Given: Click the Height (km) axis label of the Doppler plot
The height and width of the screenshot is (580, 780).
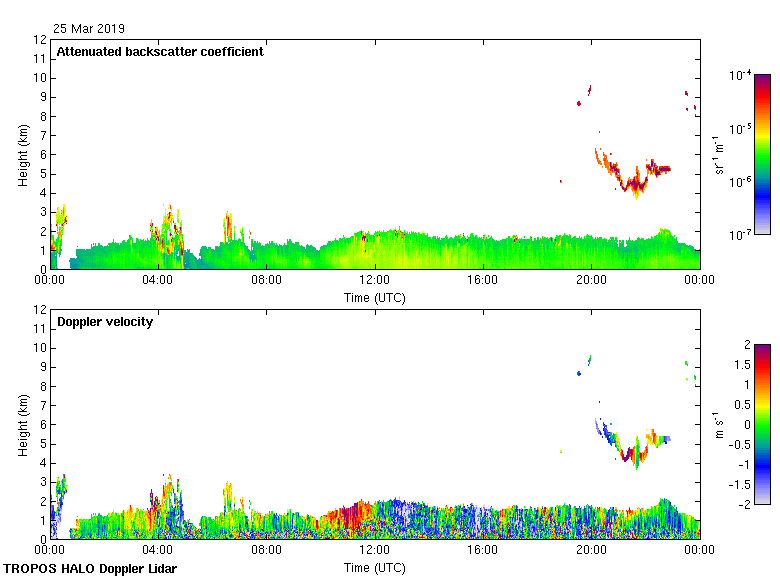Looking at the screenshot, I should (x=23, y=425).
